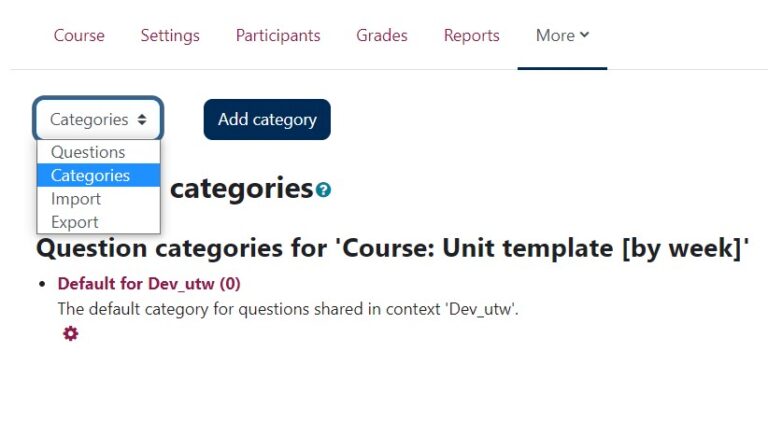Click the Question categories for Course heading
This screenshot has height=436, width=768.
(x=393, y=247)
